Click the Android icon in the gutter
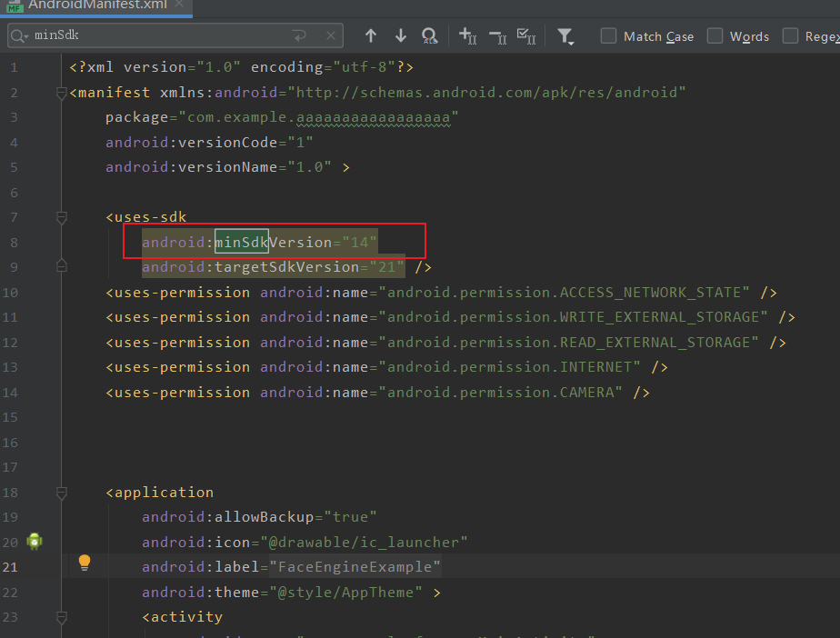This screenshot has height=638, width=840. click(x=34, y=541)
